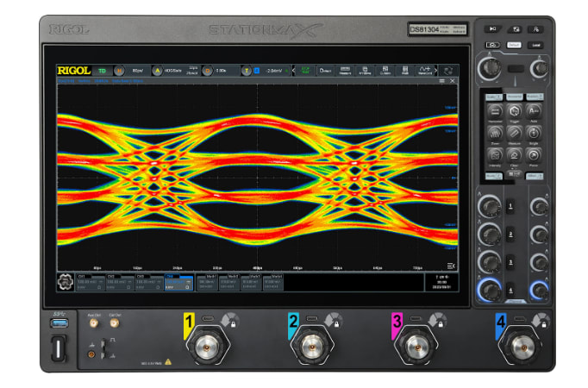Image resolution: width=588 pixels, height=388 pixels.
Task: Tap the refresh arrows icon at toolbar end
Action: [x=448, y=71]
